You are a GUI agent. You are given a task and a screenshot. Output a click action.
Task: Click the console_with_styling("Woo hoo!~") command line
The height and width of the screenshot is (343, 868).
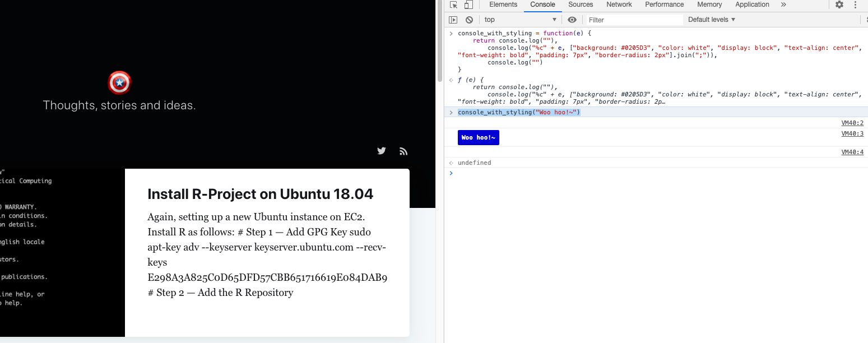(x=519, y=112)
